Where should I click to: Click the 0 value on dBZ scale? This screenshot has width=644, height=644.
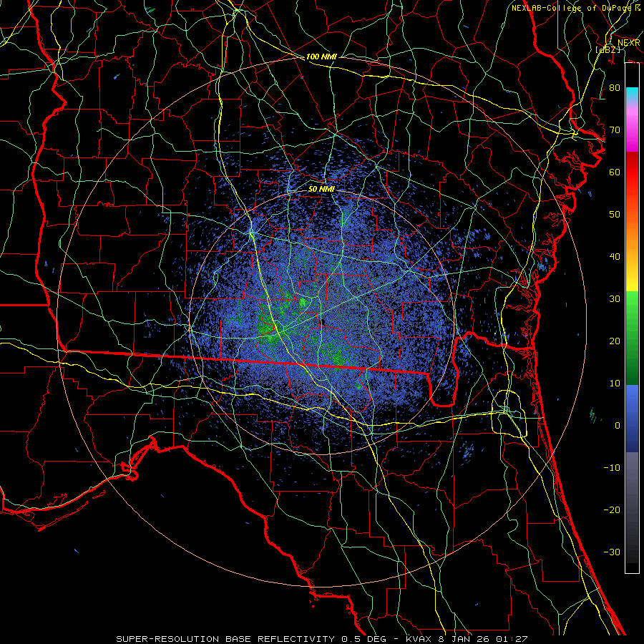click(x=618, y=426)
